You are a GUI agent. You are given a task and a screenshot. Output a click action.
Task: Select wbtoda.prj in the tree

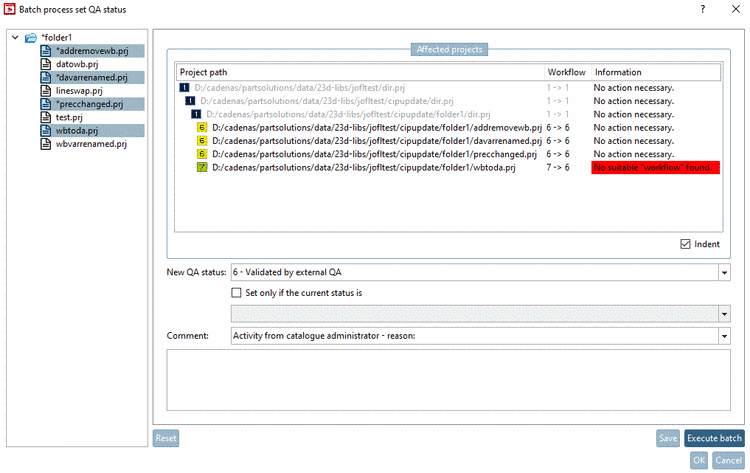tap(77, 131)
